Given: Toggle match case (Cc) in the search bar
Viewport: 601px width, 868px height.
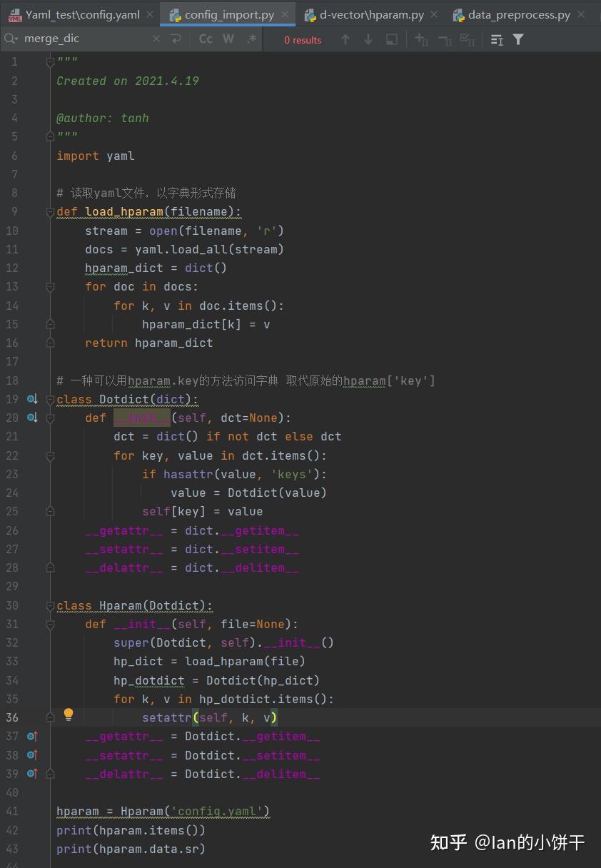Looking at the screenshot, I should pos(206,39).
